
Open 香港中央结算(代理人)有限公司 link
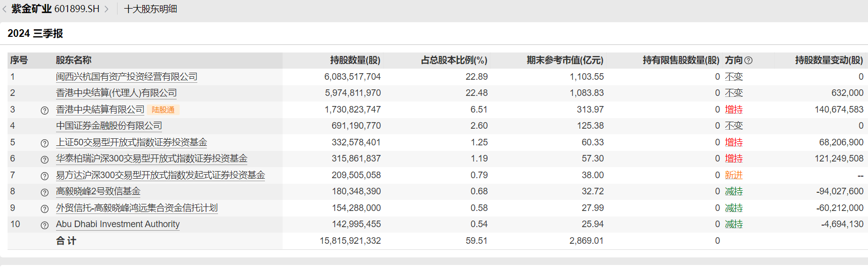(x=116, y=93)
